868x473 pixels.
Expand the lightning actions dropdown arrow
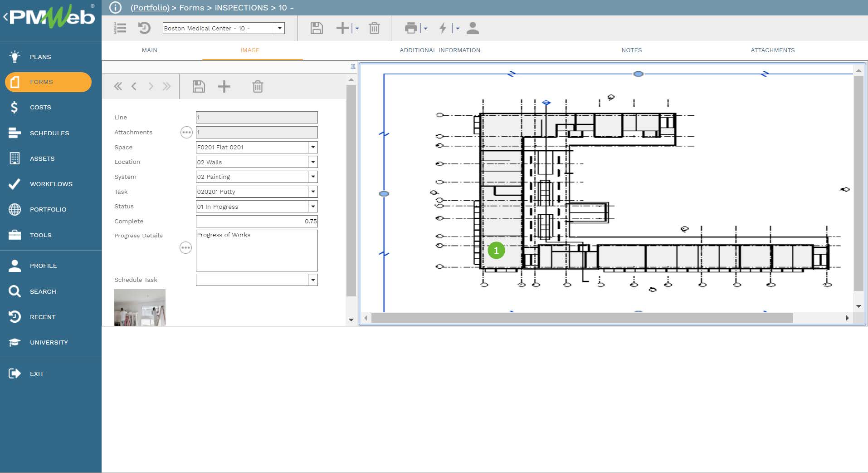pos(458,29)
